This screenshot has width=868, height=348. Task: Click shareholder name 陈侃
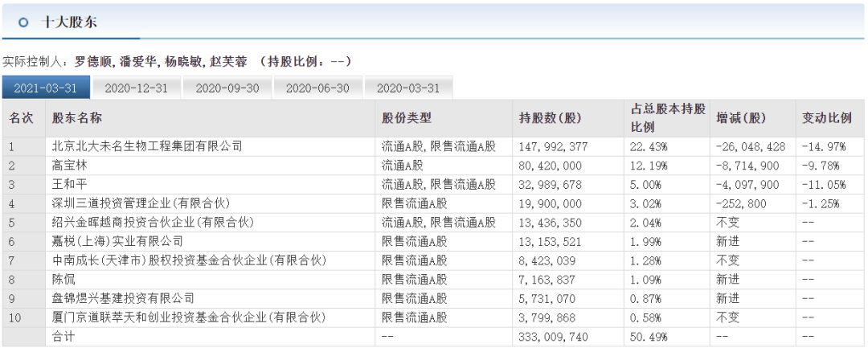tap(65, 279)
